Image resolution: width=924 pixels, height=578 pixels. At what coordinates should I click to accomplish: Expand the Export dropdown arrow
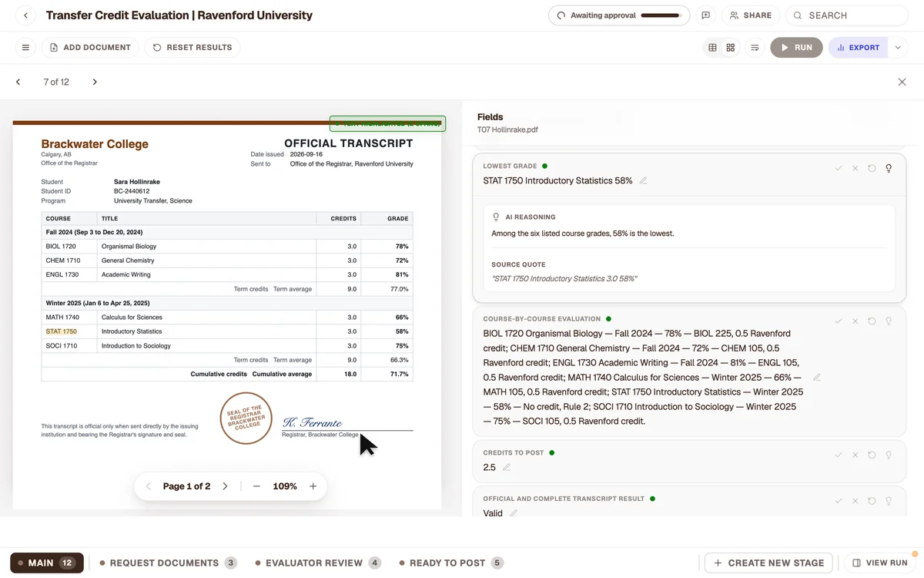[x=898, y=48]
